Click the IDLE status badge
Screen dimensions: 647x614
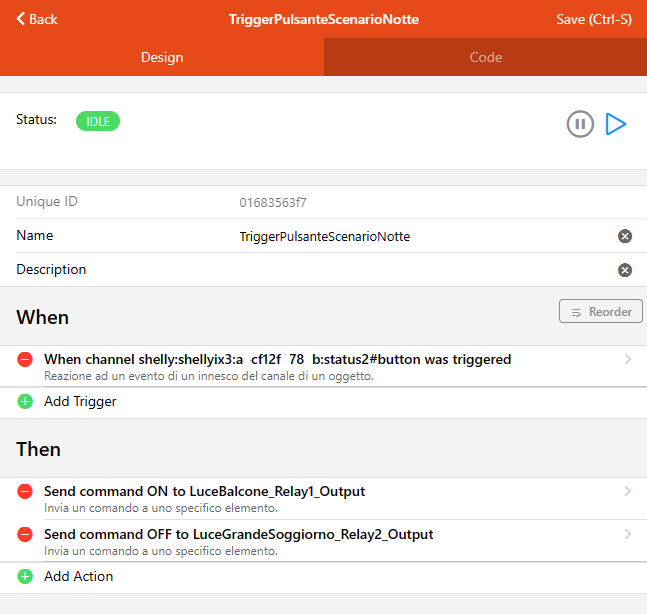tap(98, 121)
